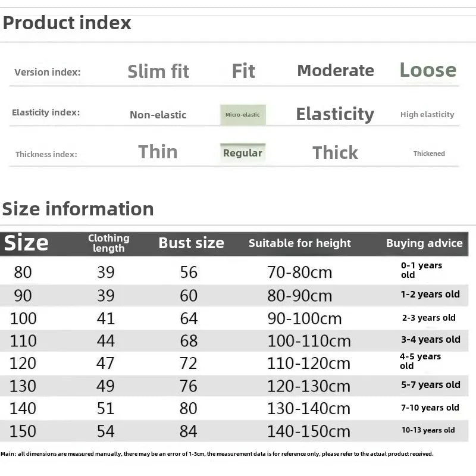476x476 pixels.
Task: Choose the Slim fit version option
Action: click(158, 71)
